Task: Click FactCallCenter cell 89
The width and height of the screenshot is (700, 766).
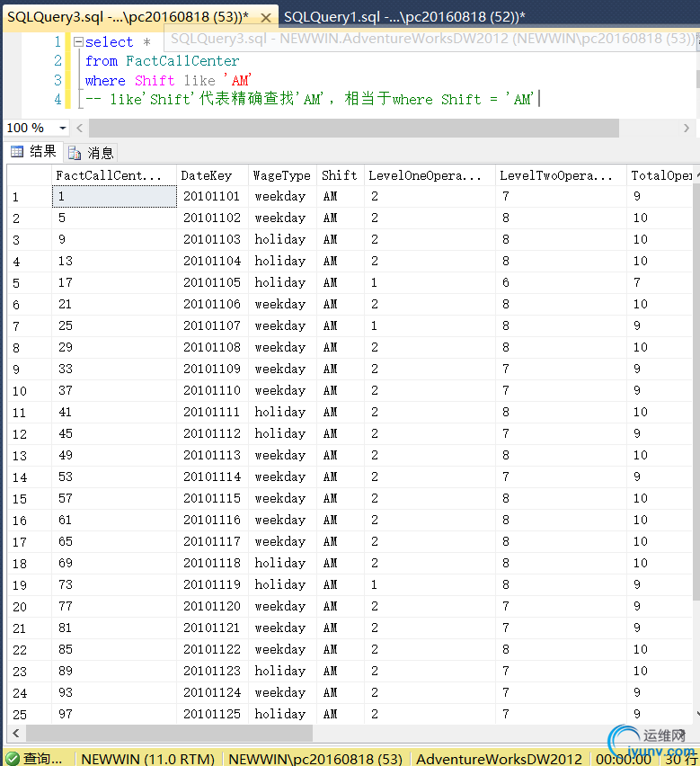Action: pyautogui.click(x=114, y=671)
